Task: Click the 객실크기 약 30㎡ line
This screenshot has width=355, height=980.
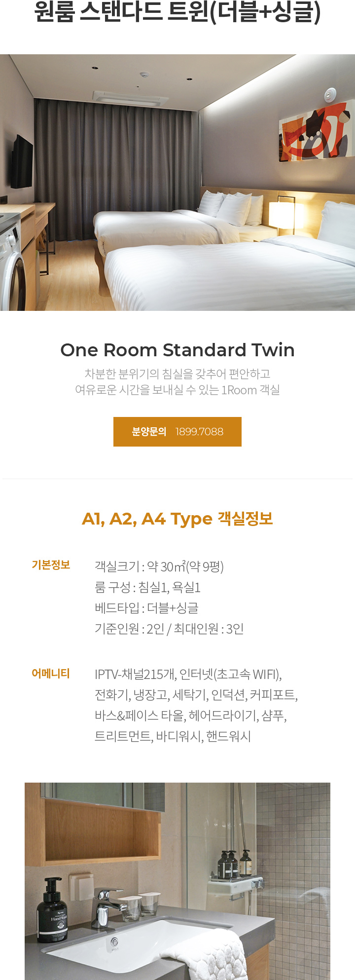Action: (x=159, y=566)
